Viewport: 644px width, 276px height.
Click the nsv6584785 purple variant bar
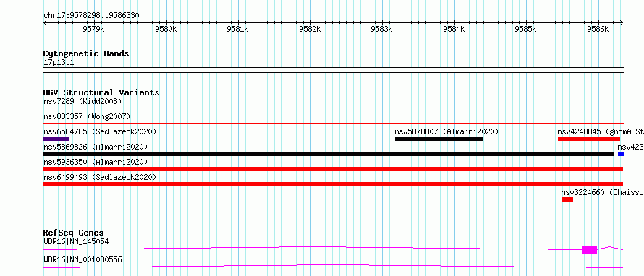tap(56, 139)
